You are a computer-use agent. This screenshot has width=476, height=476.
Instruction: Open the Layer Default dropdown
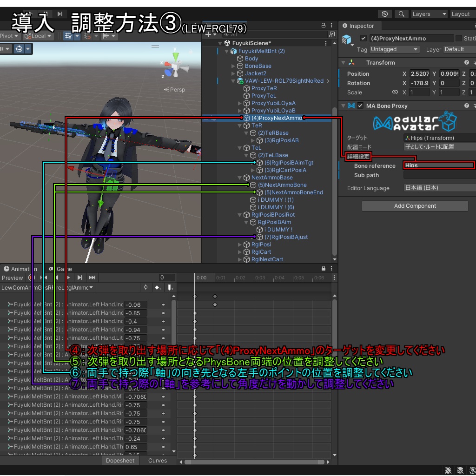click(460, 49)
